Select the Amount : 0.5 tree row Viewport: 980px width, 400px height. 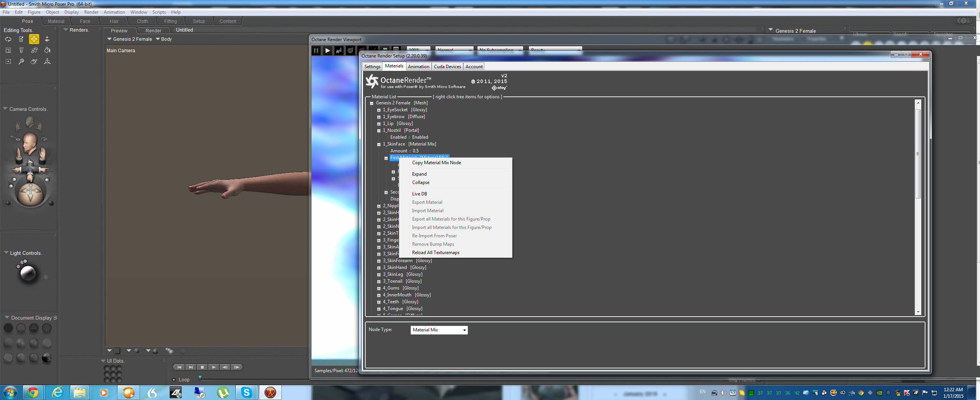pos(404,151)
